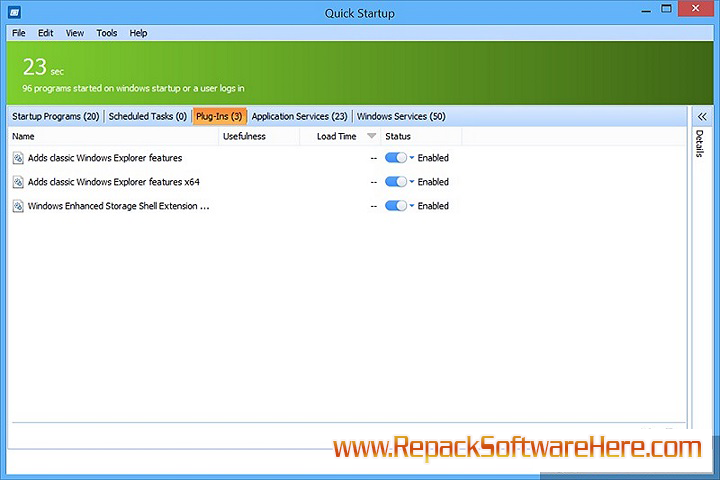
Task: Click the 96 programs started summary text
Action: (133, 88)
